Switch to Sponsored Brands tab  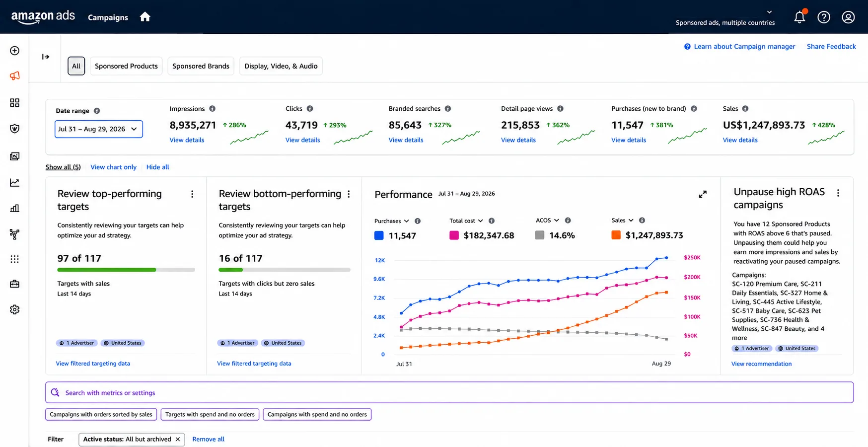coord(201,66)
